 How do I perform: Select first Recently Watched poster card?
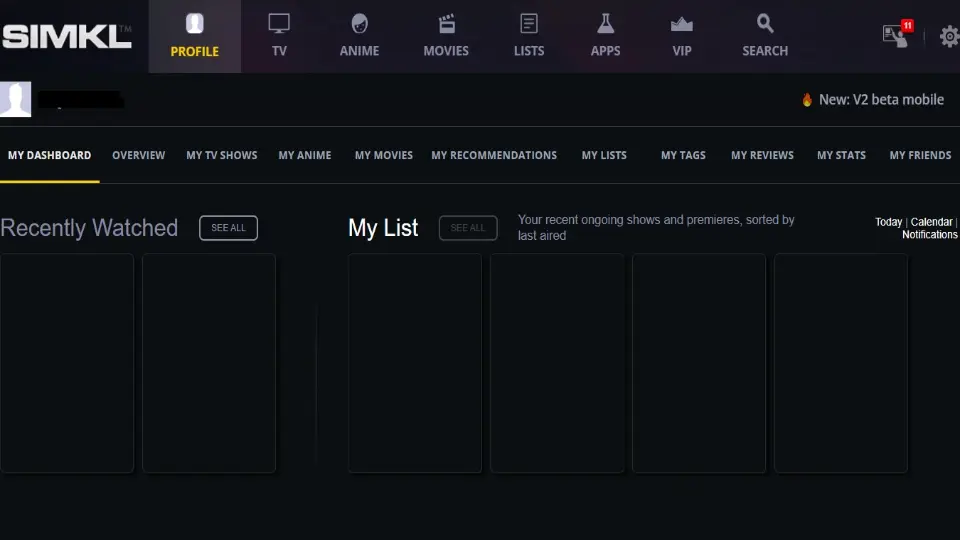[67, 363]
